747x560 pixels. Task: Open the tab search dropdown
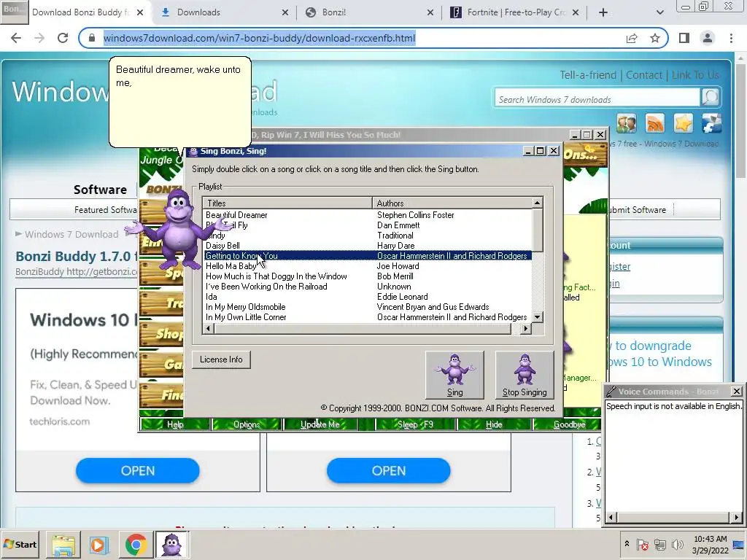(x=659, y=12)
